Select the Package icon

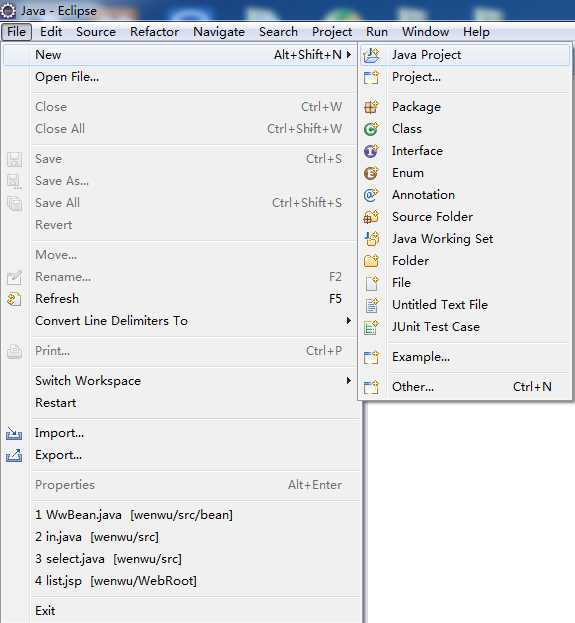point(371,107)
